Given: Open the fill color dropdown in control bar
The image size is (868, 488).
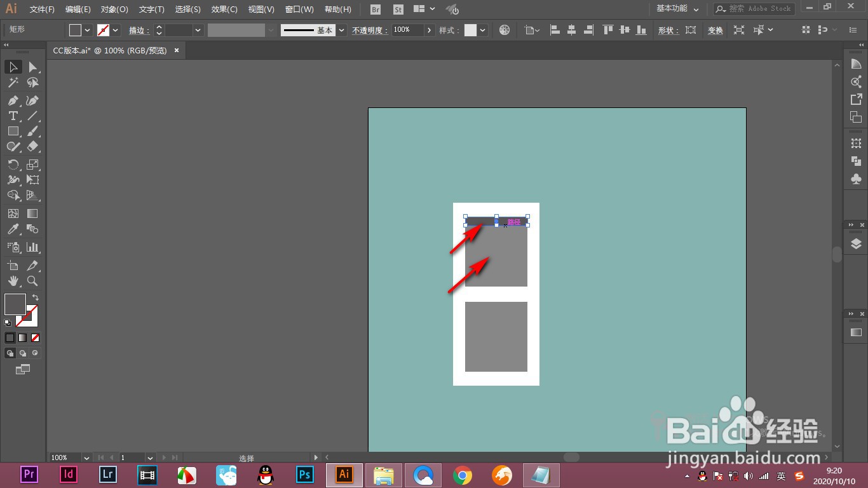Looking at the screenshot, I should point(88,30).
